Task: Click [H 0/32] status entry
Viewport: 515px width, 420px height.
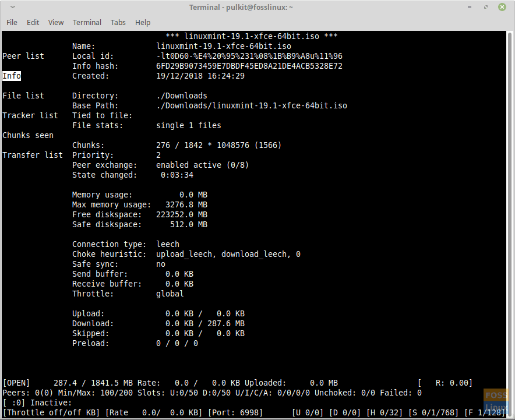Action: click(385, 413)
